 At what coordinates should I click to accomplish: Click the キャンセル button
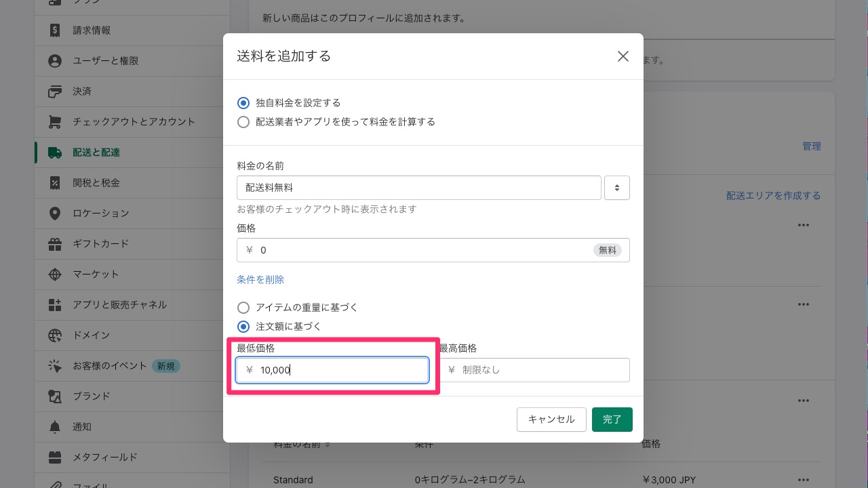pyautogui.click(x=551, y=420)
